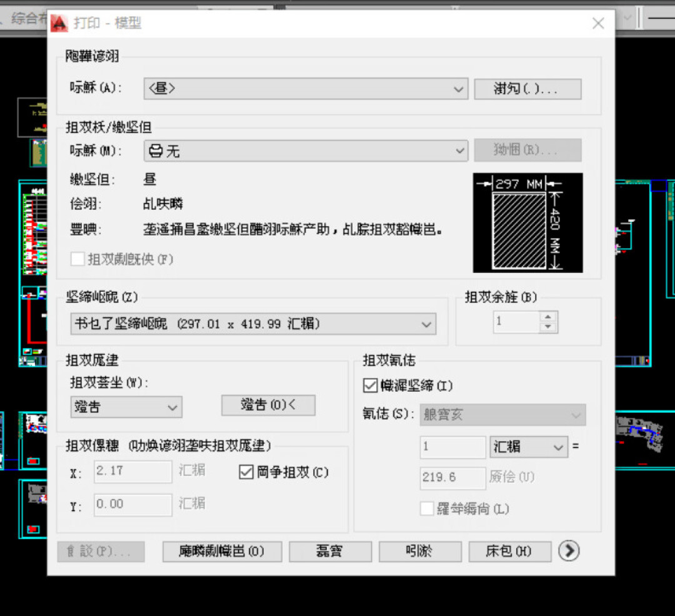Screen dimensions: 675x616
Task: Click the printer properties button (R)...
Action: point(527,150)
